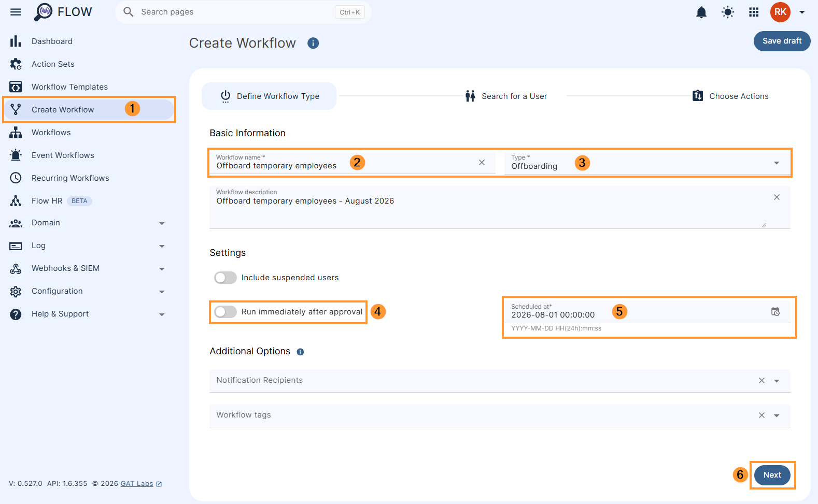The width and height of the screenshot is (818, 504).
Task: Click the Webhooks & SIEM icon
Action: coord(16,268)
